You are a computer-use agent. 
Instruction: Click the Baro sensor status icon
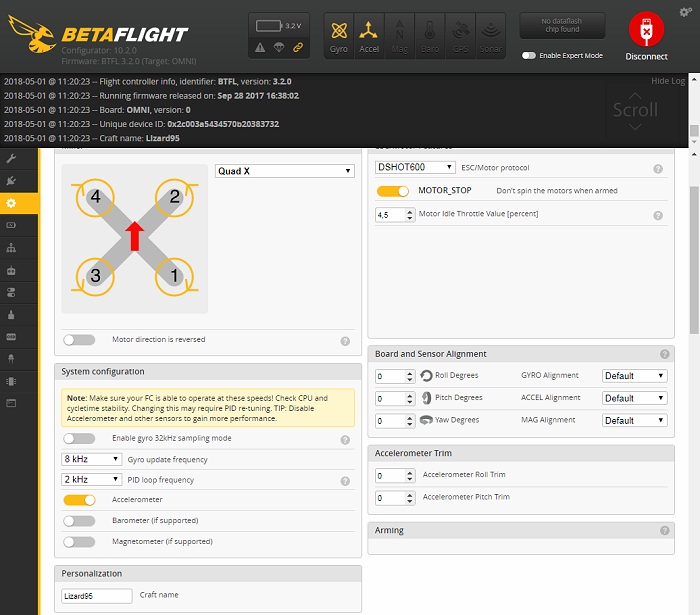tap(430, 36)
